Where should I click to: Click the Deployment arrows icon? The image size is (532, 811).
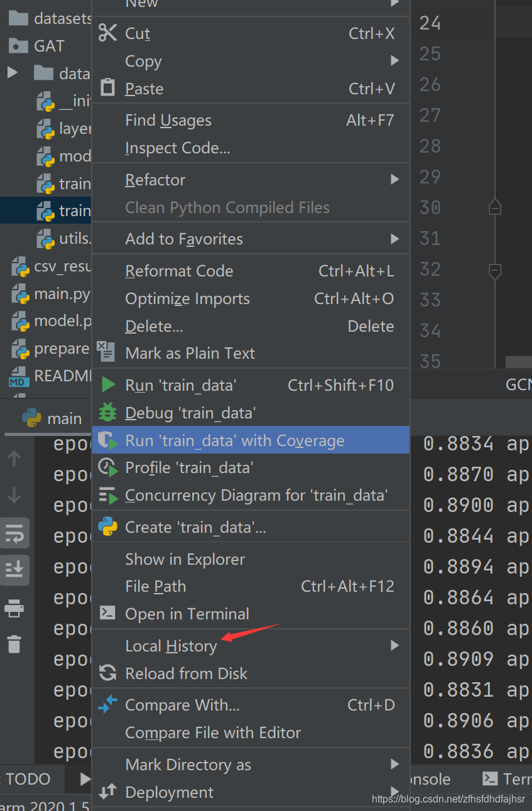tap(108, 792)
